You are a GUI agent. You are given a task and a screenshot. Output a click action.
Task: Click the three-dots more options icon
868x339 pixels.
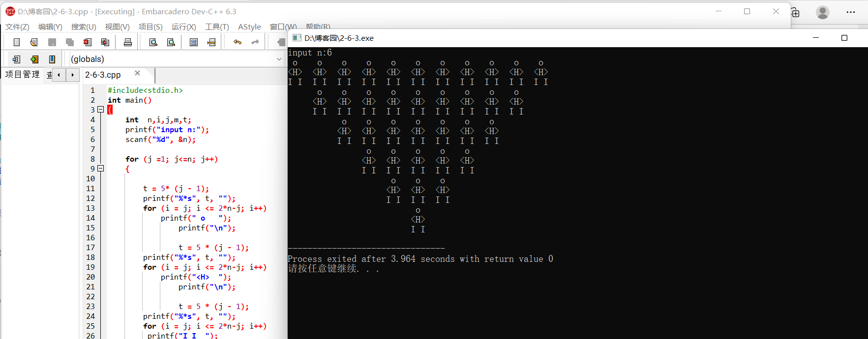851,12
